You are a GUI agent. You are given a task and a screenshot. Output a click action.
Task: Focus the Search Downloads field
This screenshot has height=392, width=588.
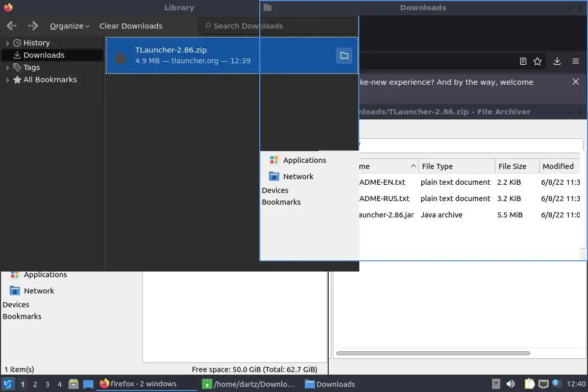(278, 26)
